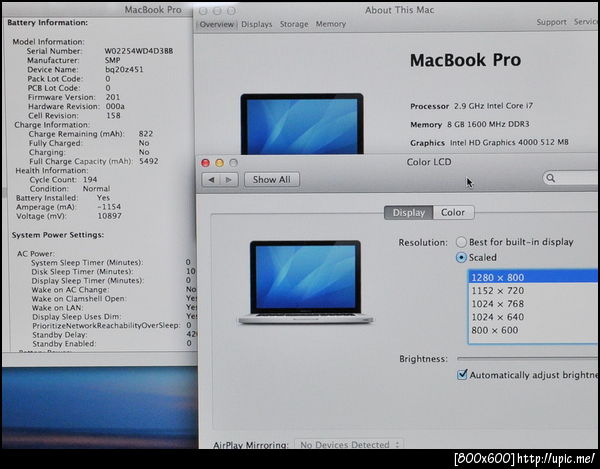Toggle 'Automatically adjust brightness' checkbox
This screenshot has width=600, height=469.
tap(462, 374)
